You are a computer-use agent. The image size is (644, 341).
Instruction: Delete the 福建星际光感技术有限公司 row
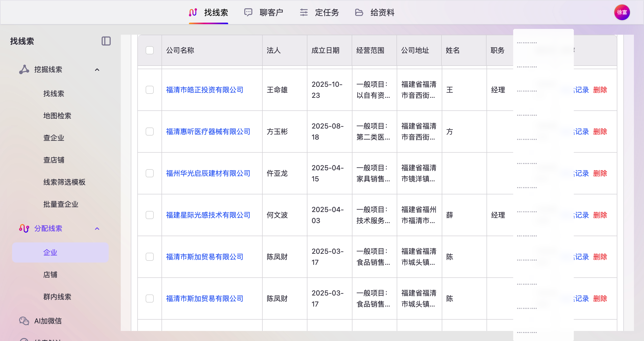[x=600, y=215]
